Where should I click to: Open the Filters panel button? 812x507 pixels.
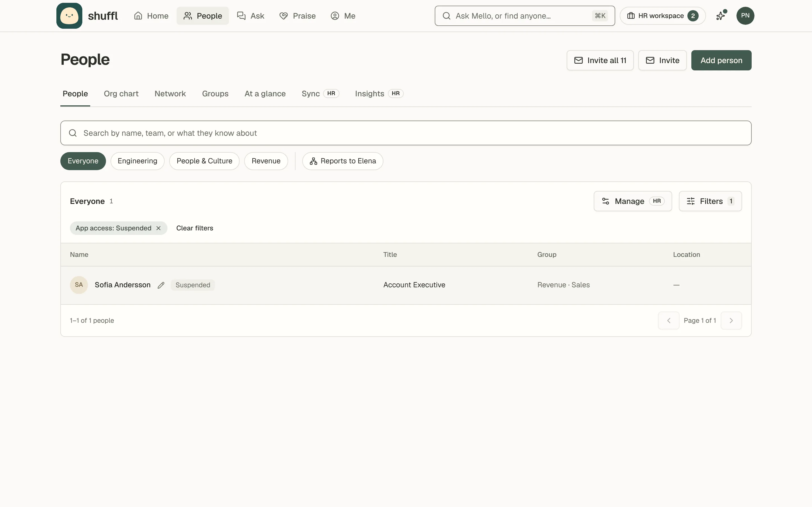coord(710,201)
